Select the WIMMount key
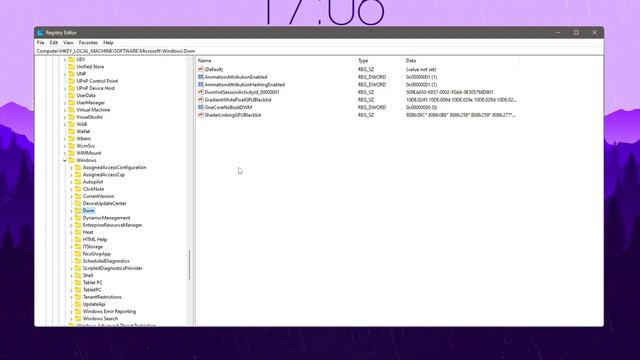Screen dimensions: 640x360 tap(89, 153)
